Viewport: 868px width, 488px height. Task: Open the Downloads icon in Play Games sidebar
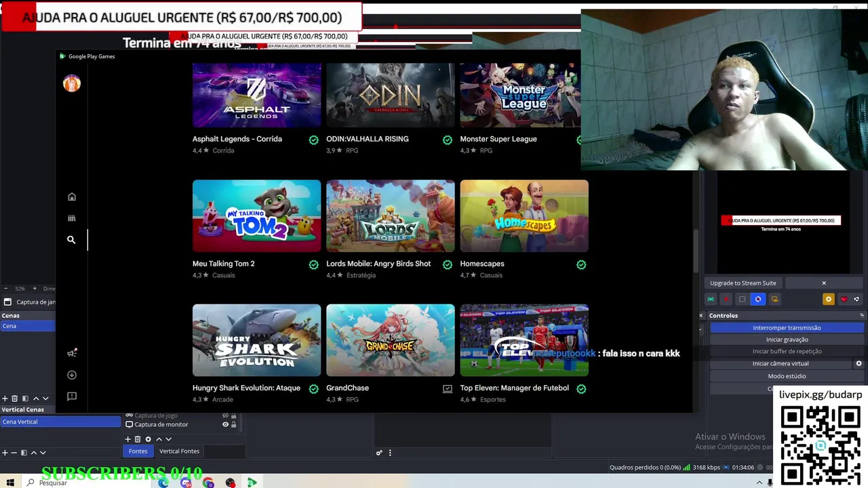point(72,375)
